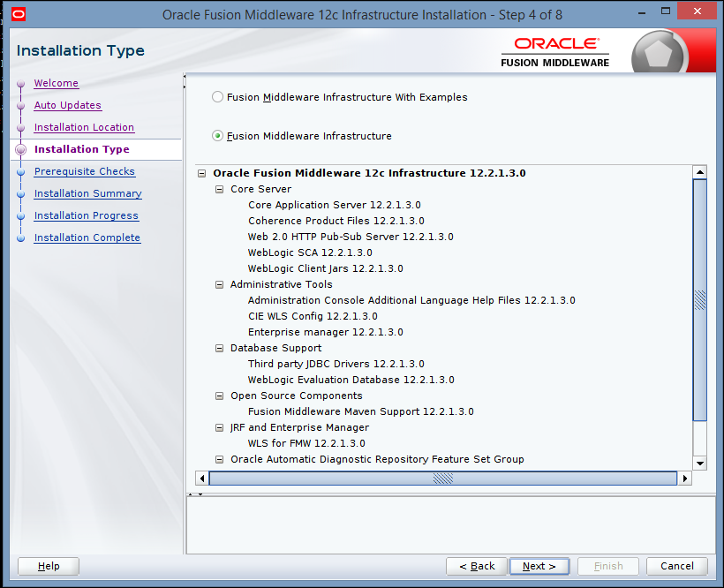Collapse the Administrative Tools node
Viewport: 724px width, 588px height.
coord(219,285)
